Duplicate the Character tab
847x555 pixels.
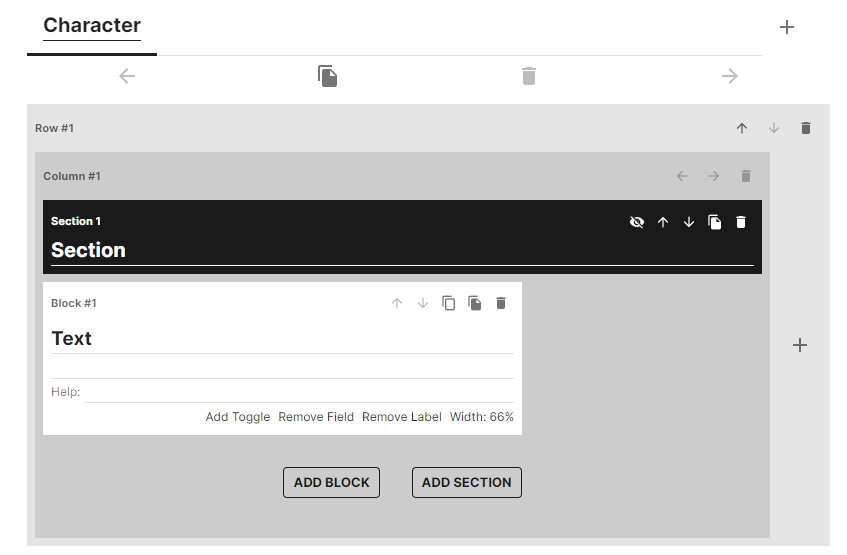(x=328, y=76)
